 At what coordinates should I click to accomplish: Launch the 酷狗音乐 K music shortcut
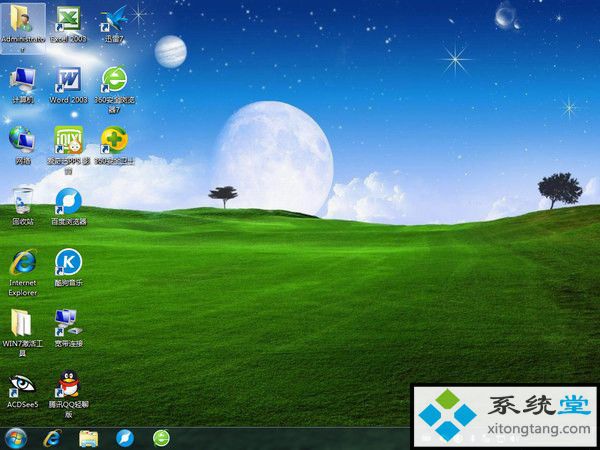click(68, 267)
